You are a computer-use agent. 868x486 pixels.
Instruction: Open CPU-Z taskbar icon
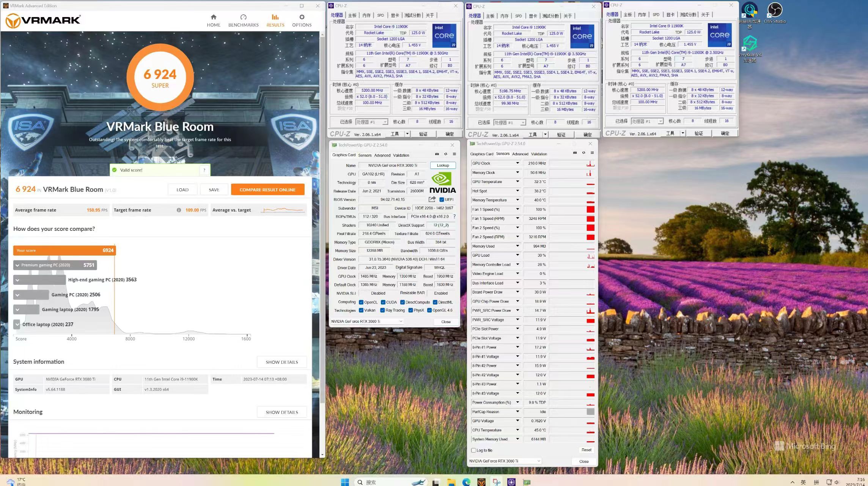[x=511, y=482]
